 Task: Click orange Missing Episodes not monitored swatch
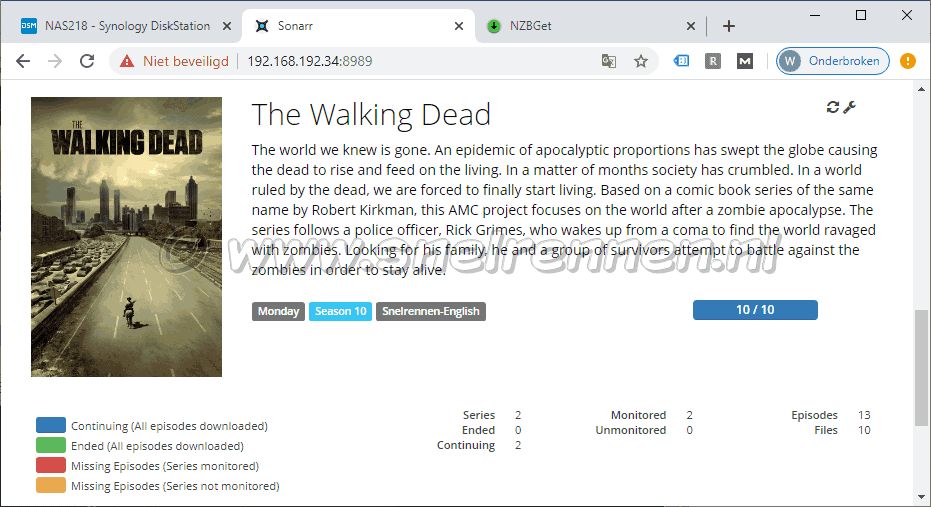(x=50, y=485)
